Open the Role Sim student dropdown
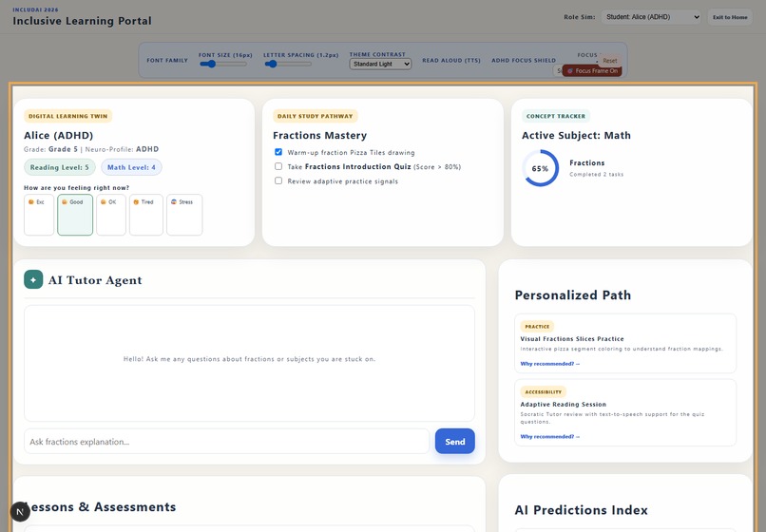The image size is (766, 532). point(651,17)
